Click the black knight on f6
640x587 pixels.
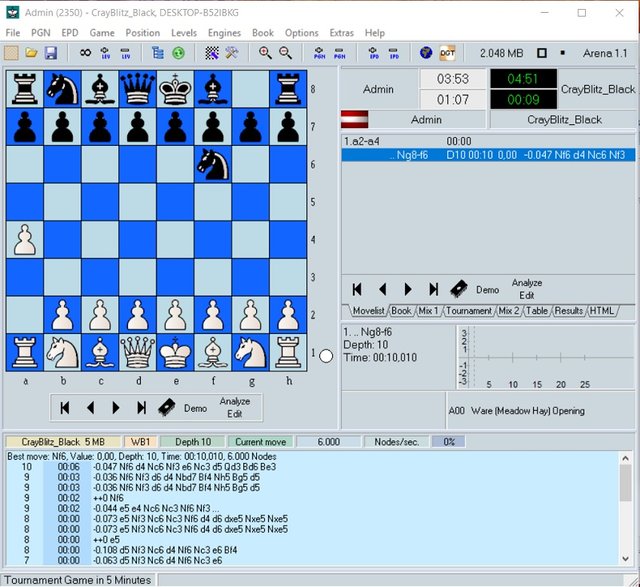pos(213,165)
